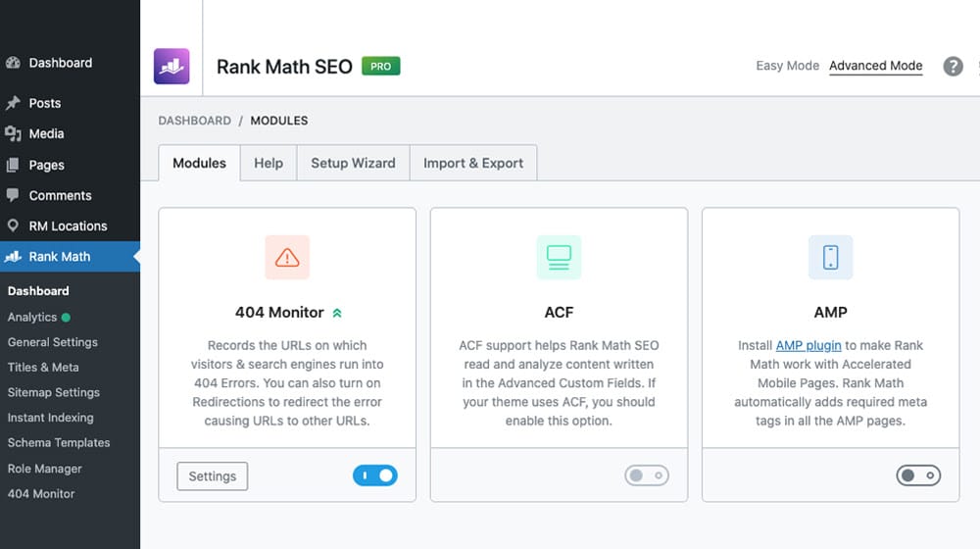Click the Media icon in sidebar
This screenshot has height=549, width=980.
[x=13, y=133]
